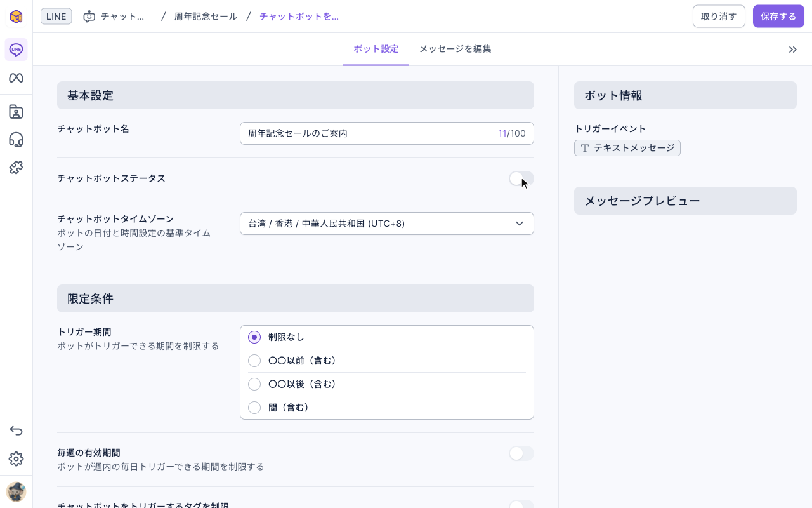Click the テキストメッセージ trigger tag

[x=627, y=148]
